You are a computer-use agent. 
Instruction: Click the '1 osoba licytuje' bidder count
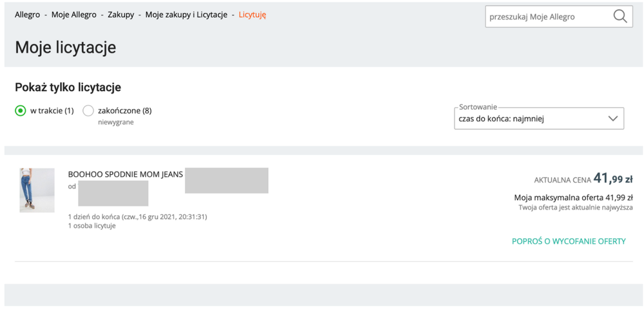click(x=92, y=226)
